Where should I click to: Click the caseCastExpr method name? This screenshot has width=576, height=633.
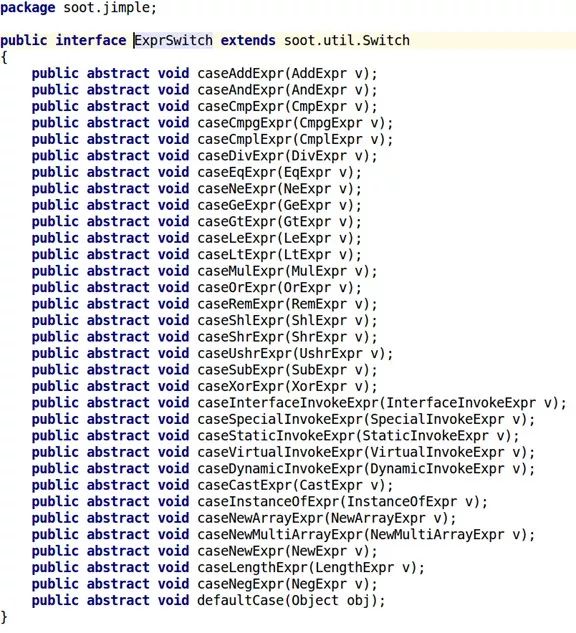click(x=245, y=485)
